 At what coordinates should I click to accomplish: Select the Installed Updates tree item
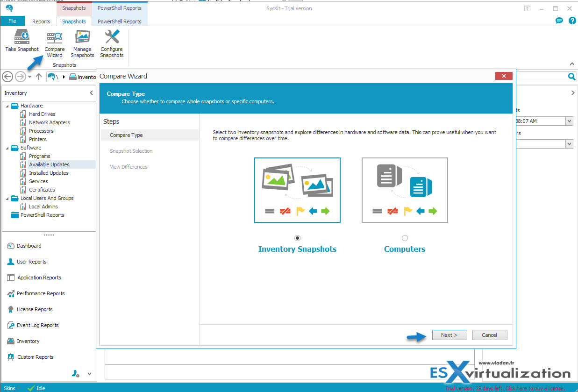coord(49,173)
